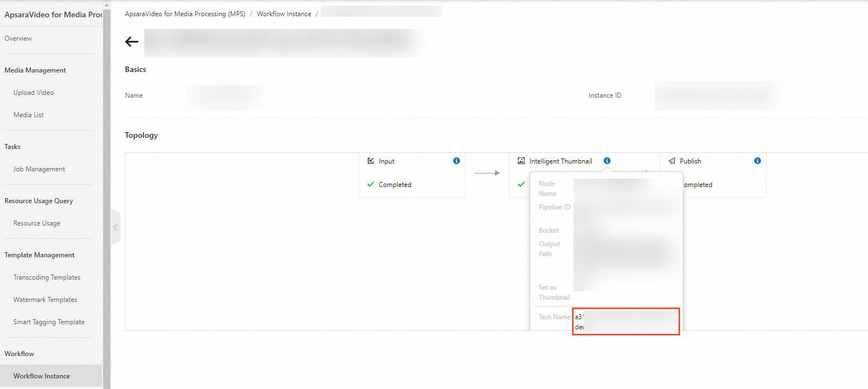The width and height of the screenshot is (868, 389).
Task: Click Tasks section header
Action: pos(12,147)
